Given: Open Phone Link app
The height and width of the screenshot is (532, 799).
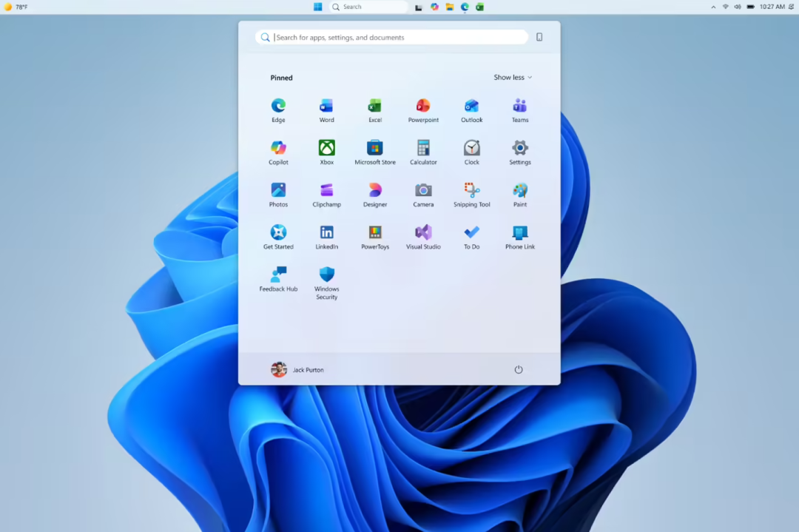Looking at the screenshot, I should [520, 238].
